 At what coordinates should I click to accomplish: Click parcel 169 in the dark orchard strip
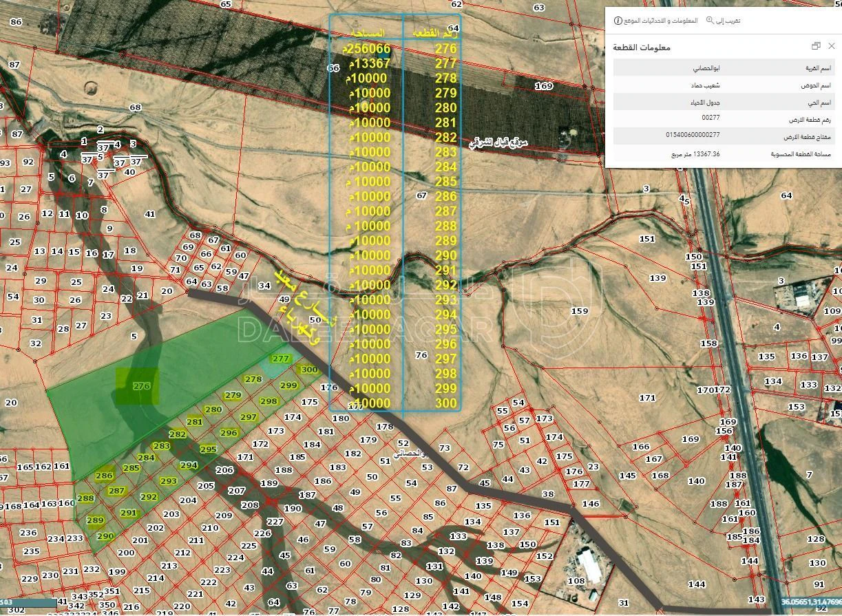click(x=544, y=86)
